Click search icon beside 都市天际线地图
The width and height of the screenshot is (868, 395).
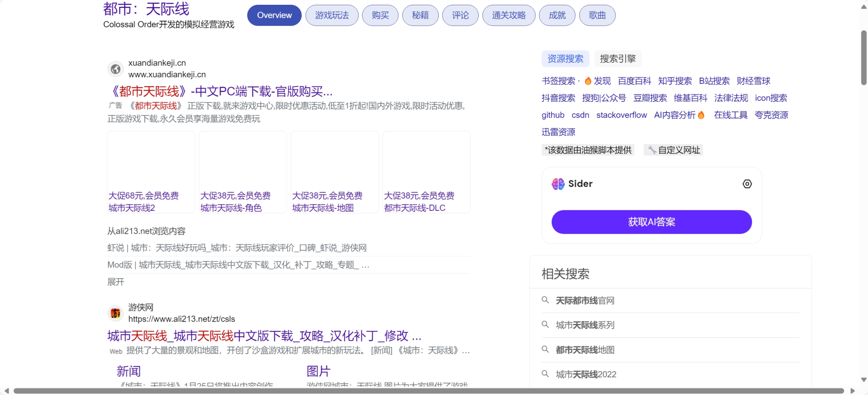coord(546,349)
